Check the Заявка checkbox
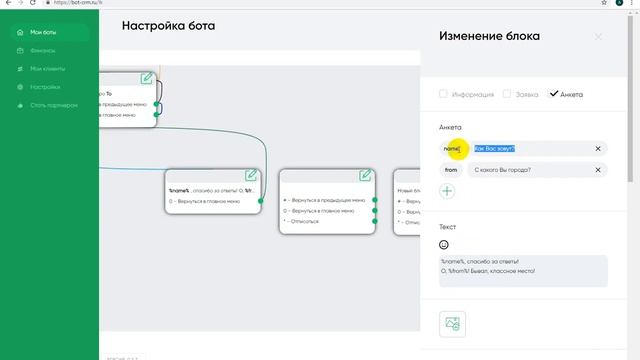 (507, 94)
